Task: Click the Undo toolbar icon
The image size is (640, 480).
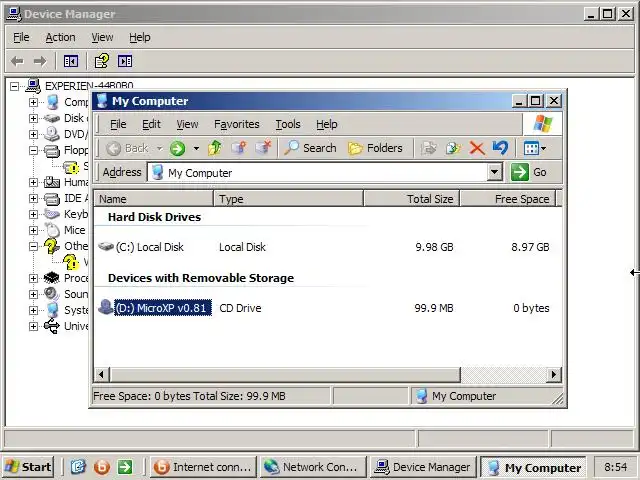Action: point(500,148)
